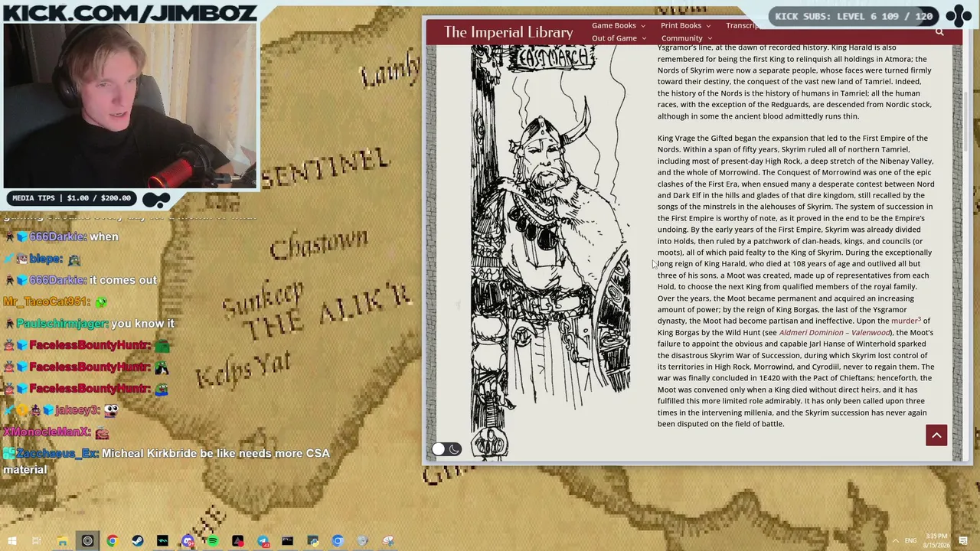Open the black triangle-logo app on taskbar
The image size is (980, 551).
pyautogui.click(x=237, y=541)
